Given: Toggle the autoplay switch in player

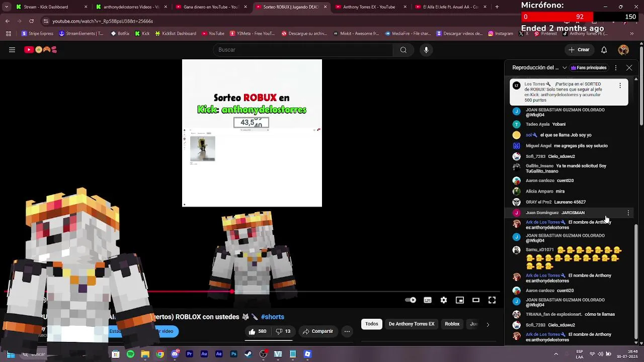Looking at the screenshot, I should 411,300.
